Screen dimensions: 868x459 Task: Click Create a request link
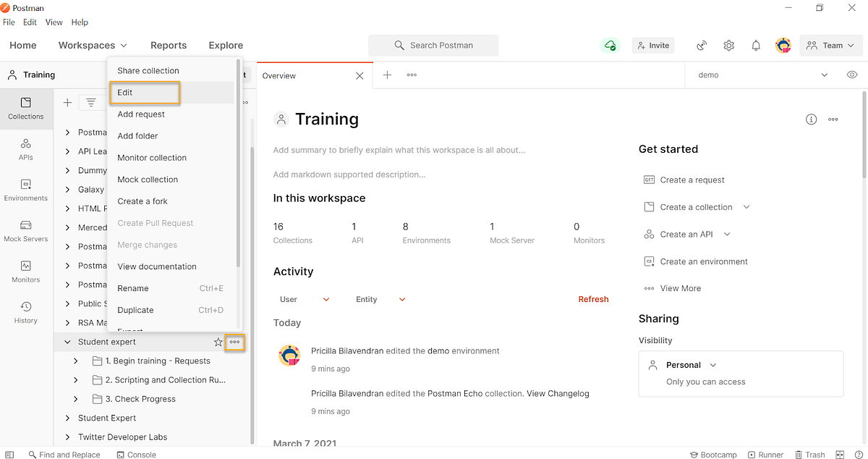pos(692,180)
